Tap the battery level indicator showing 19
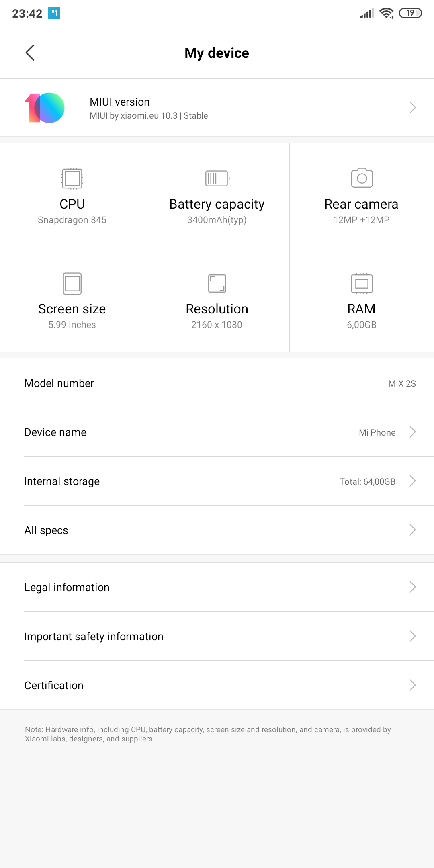Viewport: 434px width, 868px height. (x=410, y=13)
